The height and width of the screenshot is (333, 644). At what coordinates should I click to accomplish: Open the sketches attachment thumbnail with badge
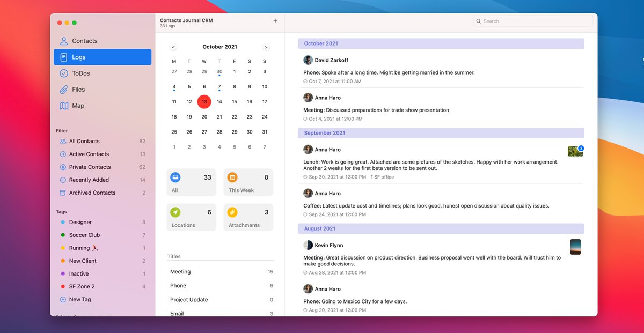click(x=575, y=151)
